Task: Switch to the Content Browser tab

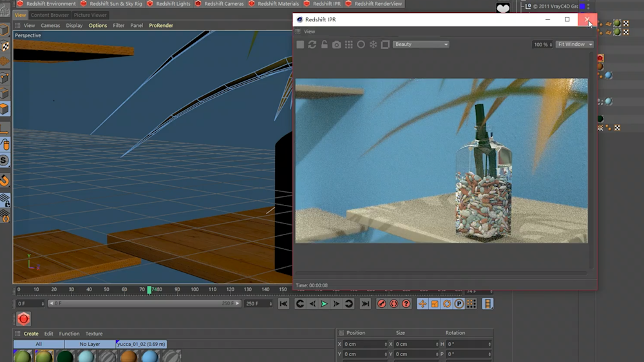Action: [50, 15]
